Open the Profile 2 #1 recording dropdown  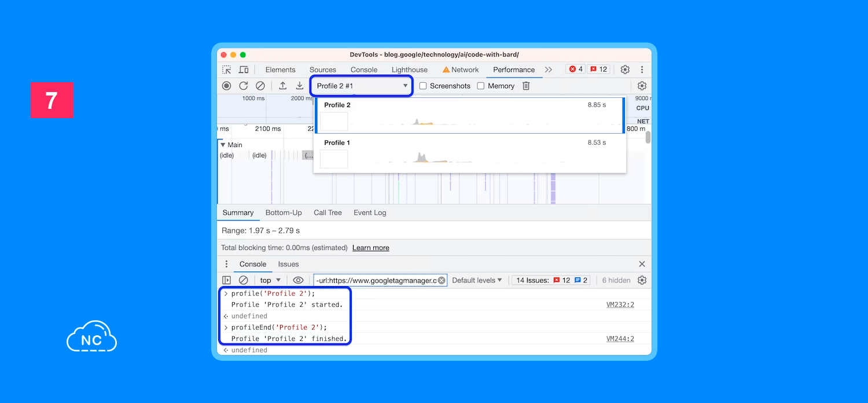362,86
